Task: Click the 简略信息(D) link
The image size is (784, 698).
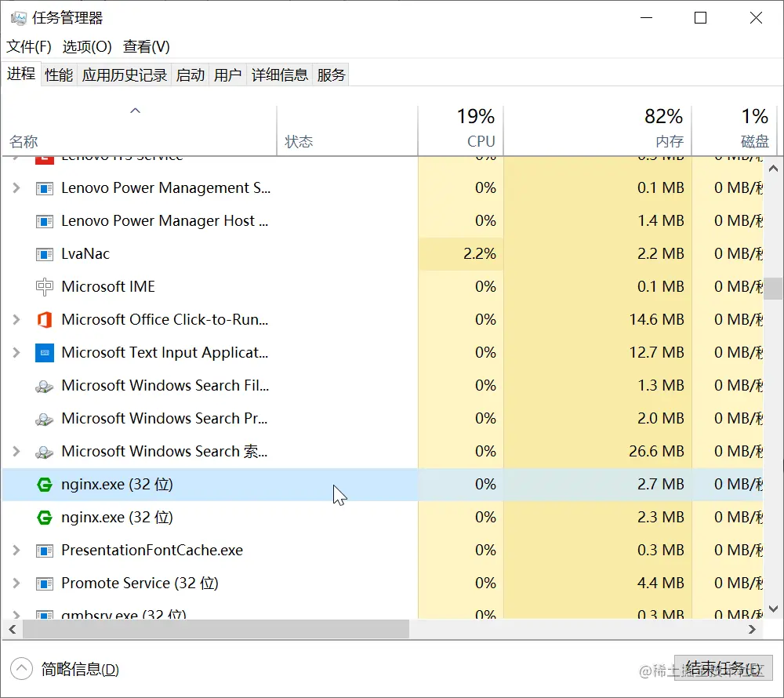Action: (x=80, y=669)
